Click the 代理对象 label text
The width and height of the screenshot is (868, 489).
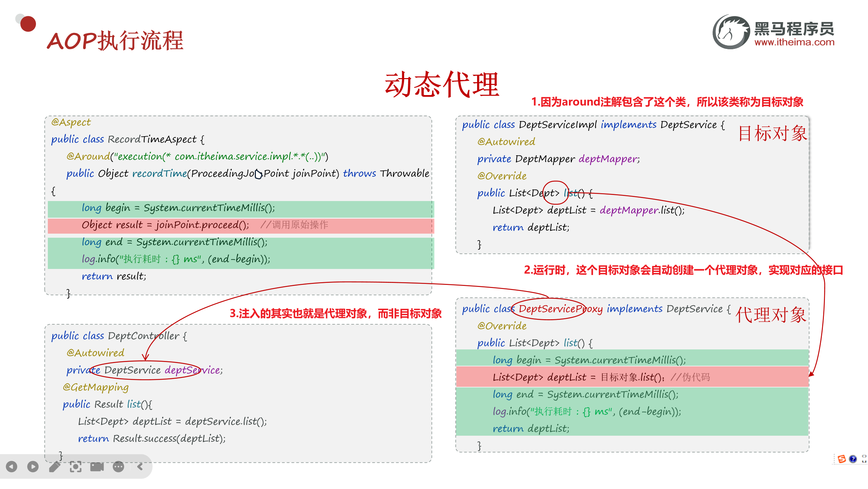(x=770, y=315)
